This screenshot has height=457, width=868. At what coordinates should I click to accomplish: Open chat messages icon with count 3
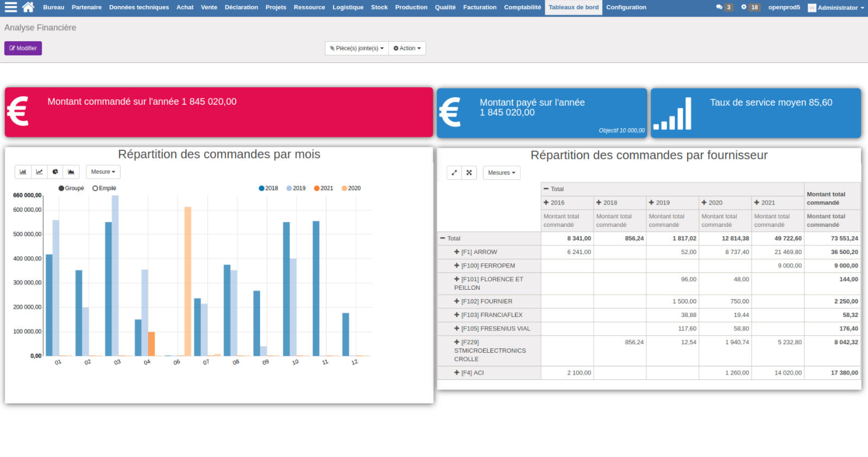pos(724,7)
